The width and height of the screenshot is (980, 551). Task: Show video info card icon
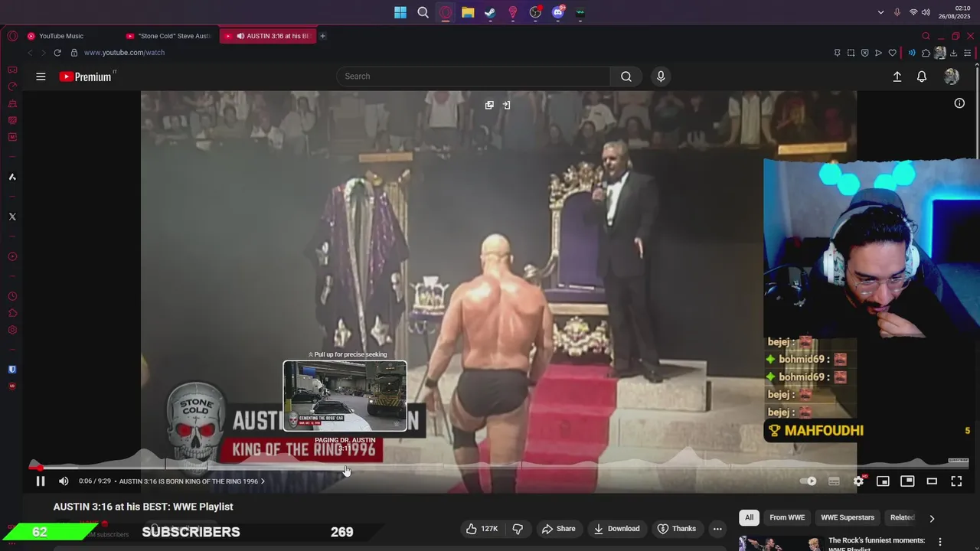(x=959, y=103)
